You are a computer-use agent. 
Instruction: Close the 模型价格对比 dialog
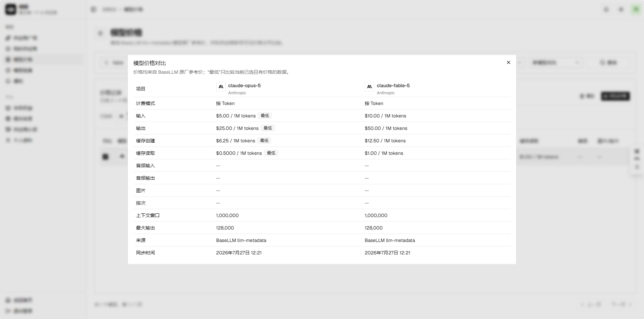(509, 63)
